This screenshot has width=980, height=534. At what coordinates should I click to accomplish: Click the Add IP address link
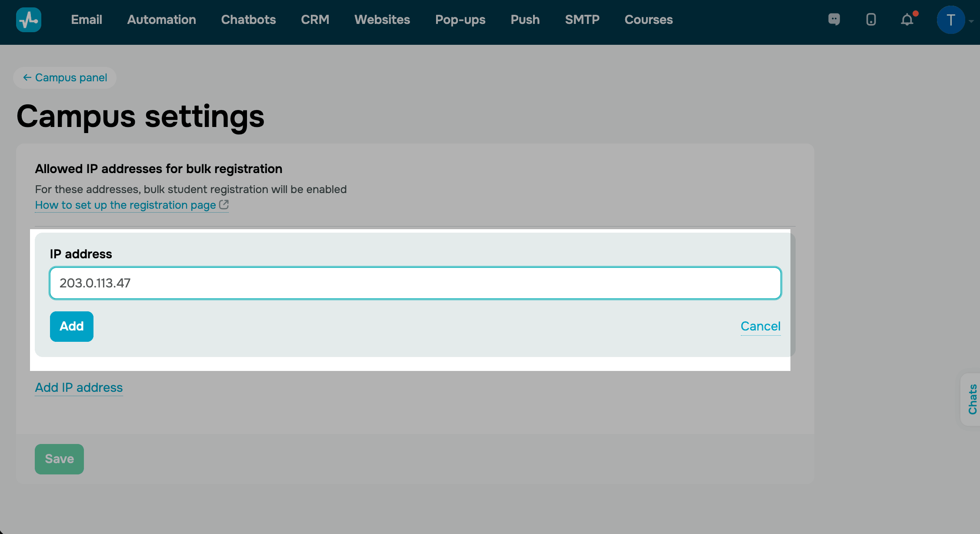coord(79,387)
